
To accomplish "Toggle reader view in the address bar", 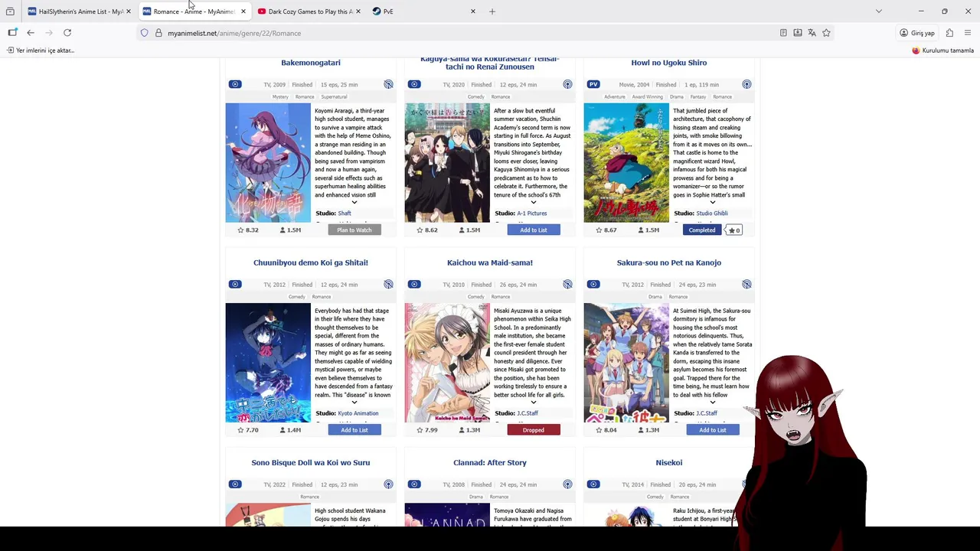I will coord(783,33).
